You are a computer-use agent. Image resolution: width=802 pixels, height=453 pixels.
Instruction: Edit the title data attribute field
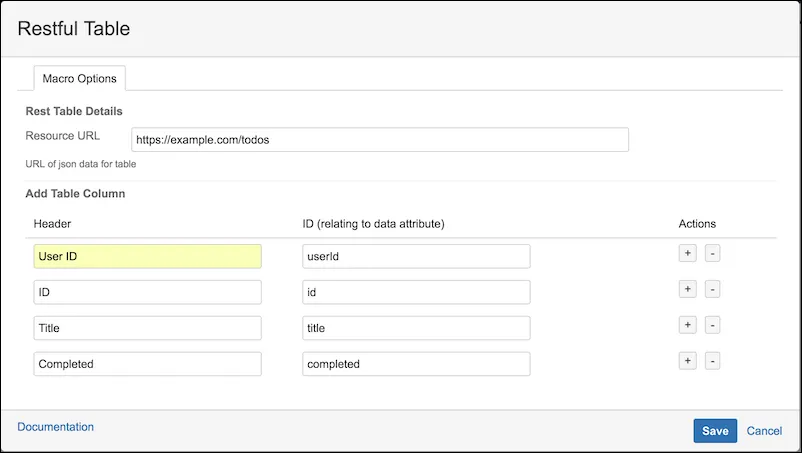click(416, 328)
